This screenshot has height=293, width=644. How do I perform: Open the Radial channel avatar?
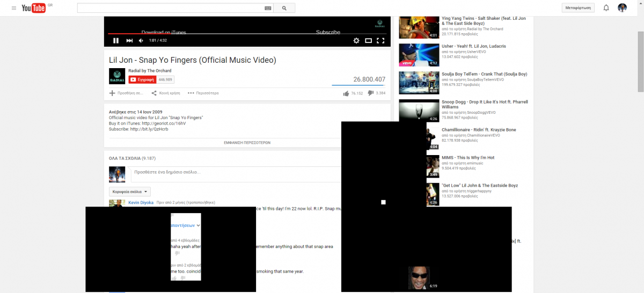(117, 76)
